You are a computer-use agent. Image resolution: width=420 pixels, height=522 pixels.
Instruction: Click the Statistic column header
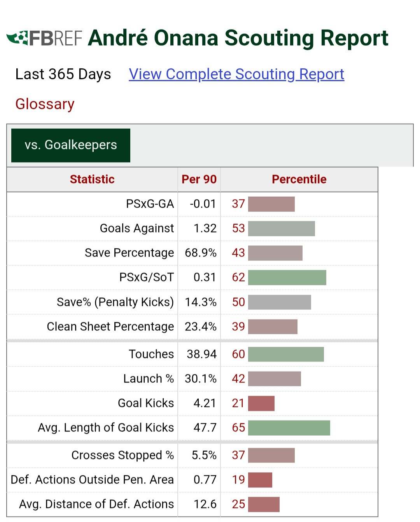click(x=92, y=179)
